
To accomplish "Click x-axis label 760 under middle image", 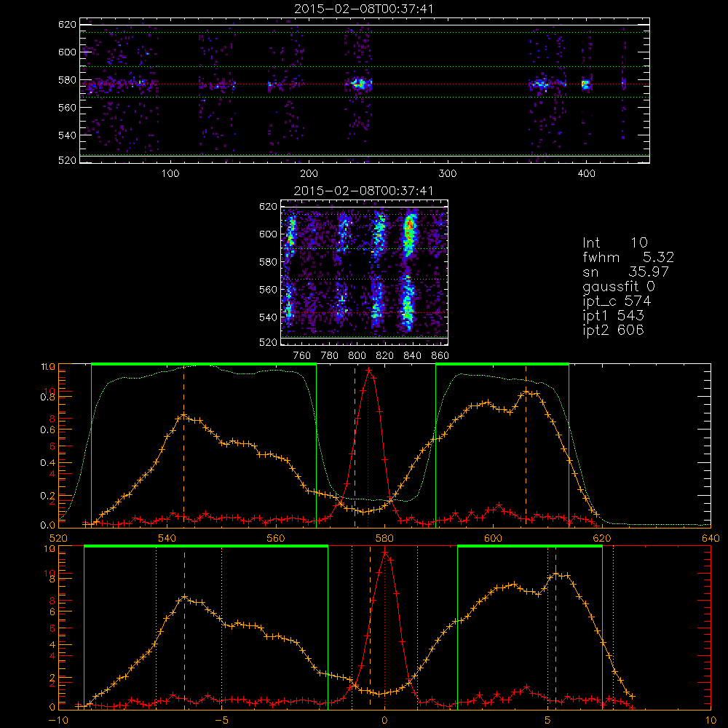I will point(302,356).
